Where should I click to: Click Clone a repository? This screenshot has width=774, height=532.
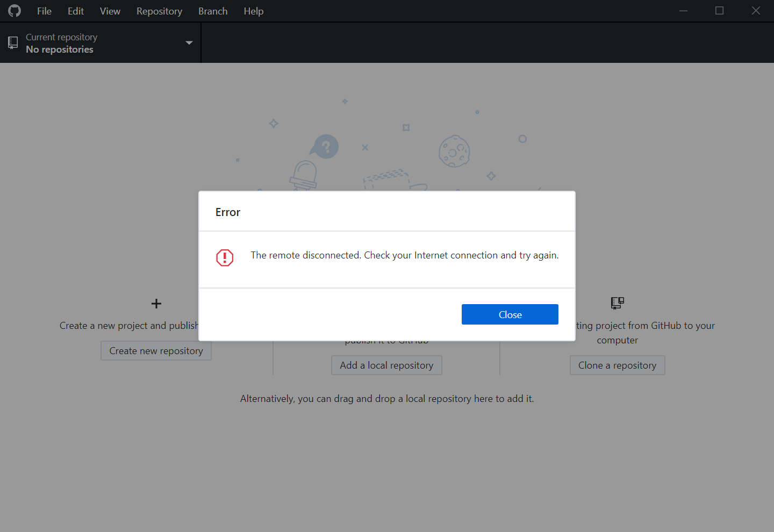point(617,365)
